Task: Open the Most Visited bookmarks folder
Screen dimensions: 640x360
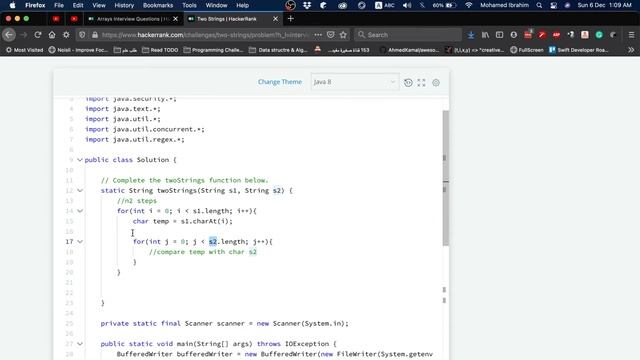Action: pos(24,50)
